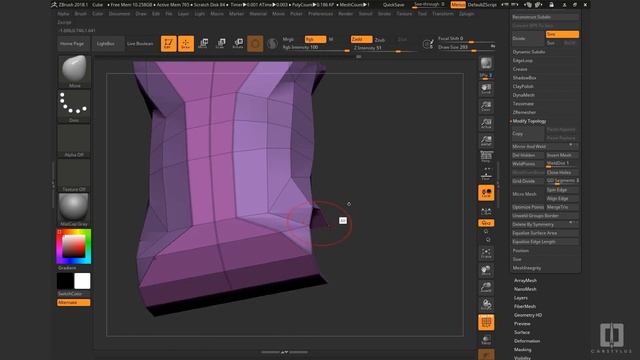
Task: Click the BPR render icon
Action: pyautogui.click(x=486, y=63)
